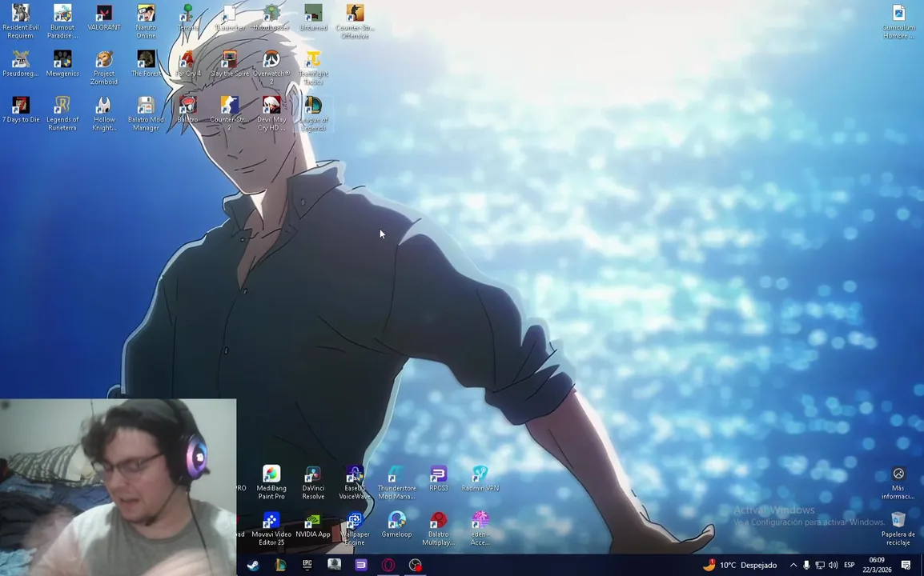Open the Wallpaper Engine desktop icon

point(356,528)
